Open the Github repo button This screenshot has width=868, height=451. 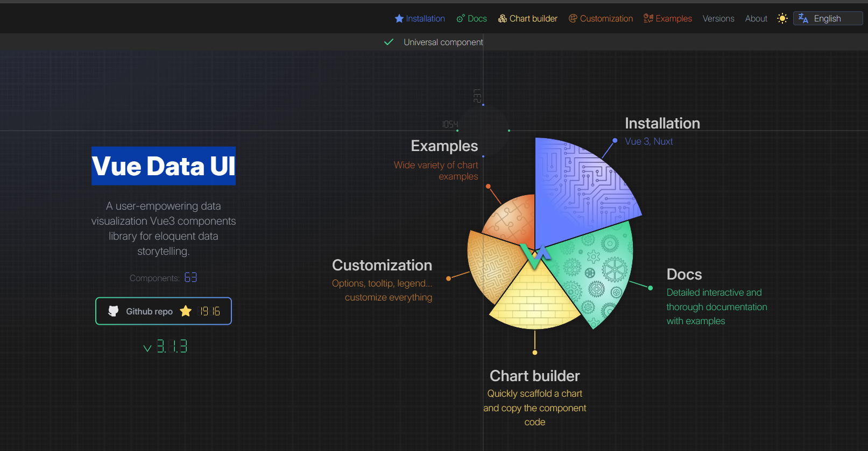click(164, 311)
